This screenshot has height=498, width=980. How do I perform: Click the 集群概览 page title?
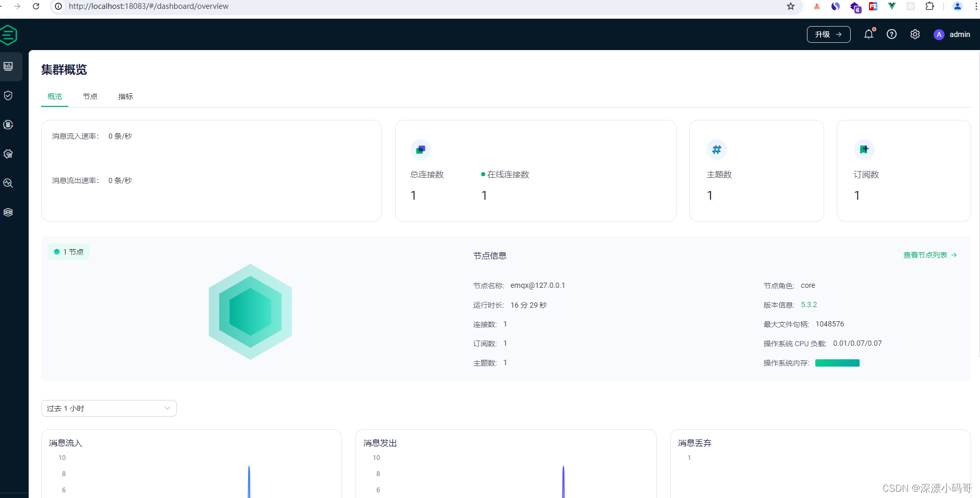point(64,70)
